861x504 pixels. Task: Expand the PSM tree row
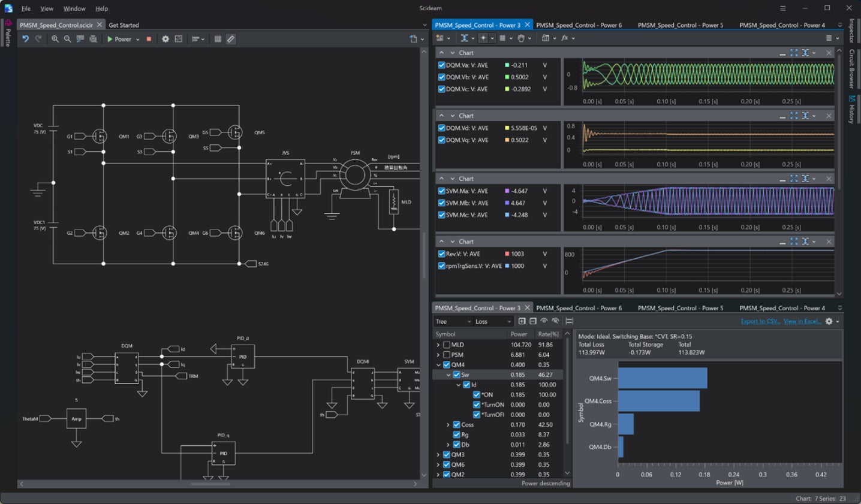(x=438, y=355)
